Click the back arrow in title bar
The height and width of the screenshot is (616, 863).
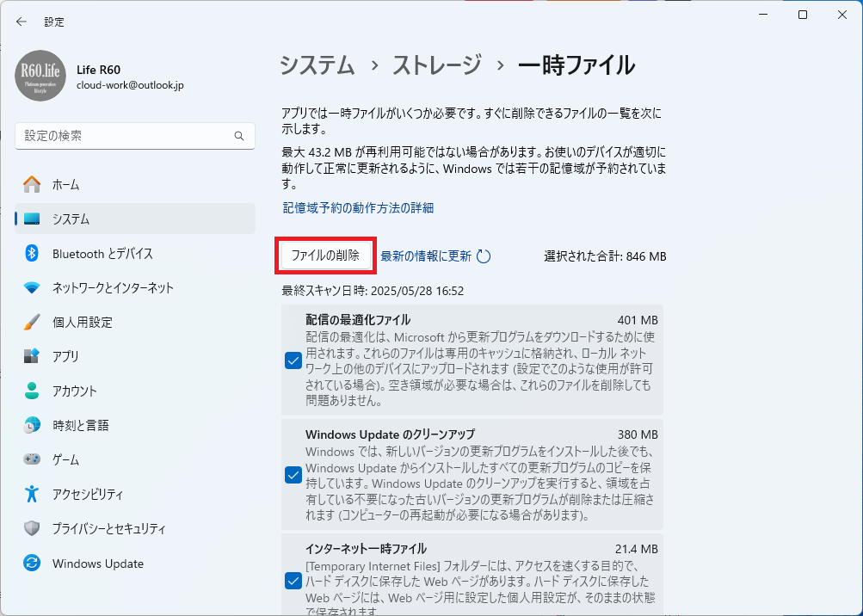pyautogui.click(x=22, y=22)
